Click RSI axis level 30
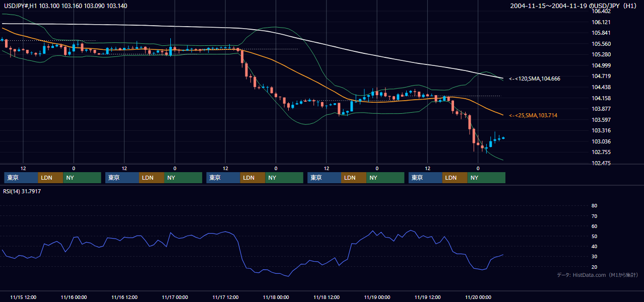 pyautogui.click(x=594, y=257)
